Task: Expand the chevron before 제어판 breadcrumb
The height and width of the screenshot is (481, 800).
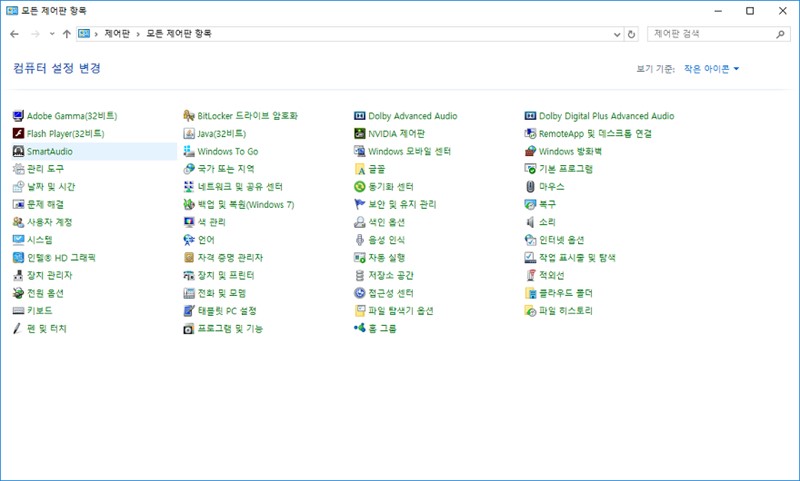Action: click(96, 34)
